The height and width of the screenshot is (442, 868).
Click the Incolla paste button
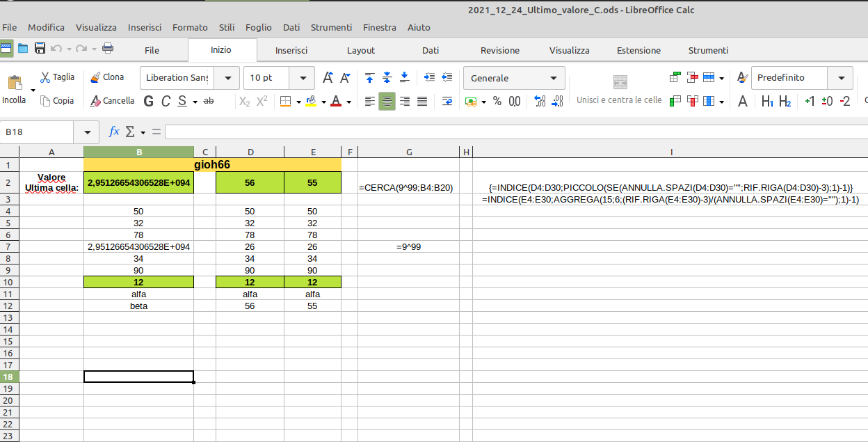coord(15,89)
